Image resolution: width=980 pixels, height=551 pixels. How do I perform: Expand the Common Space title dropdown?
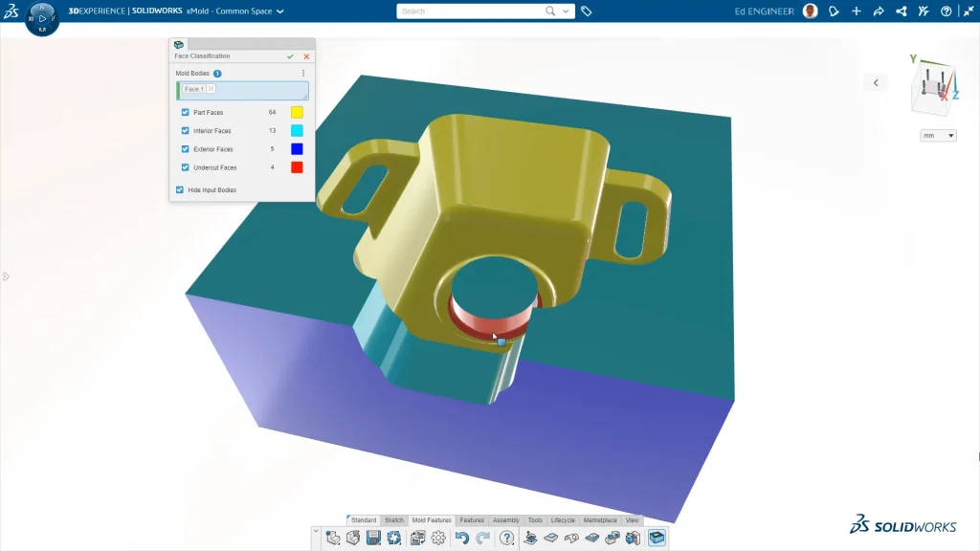click(x=279, y=11)
